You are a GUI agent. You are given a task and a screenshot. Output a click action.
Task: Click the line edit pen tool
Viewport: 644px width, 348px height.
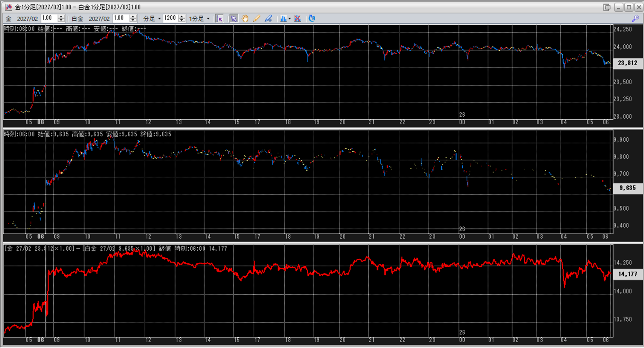(x=268, y=18)
